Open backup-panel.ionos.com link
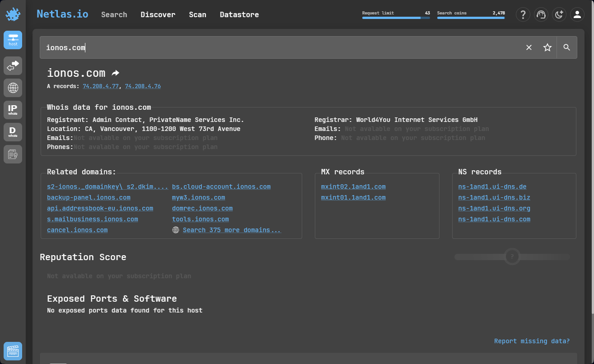Screen dimensions: 594x364 [x=89, y=197]
